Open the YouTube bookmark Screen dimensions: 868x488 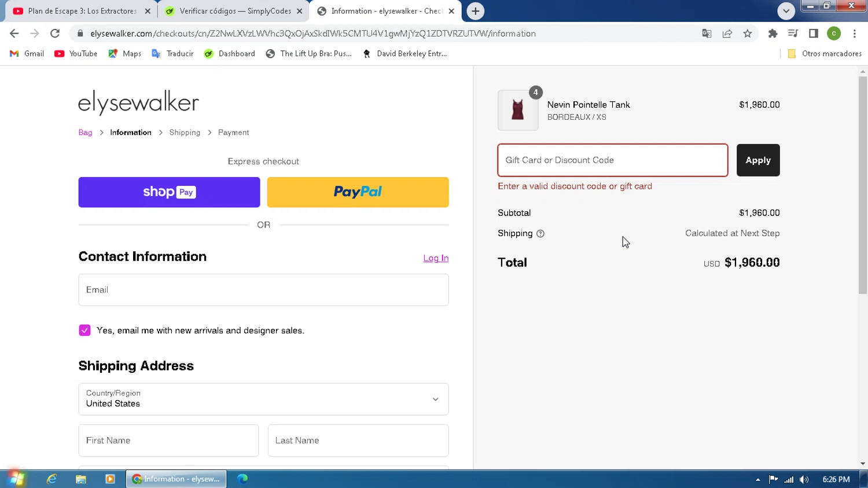(x=76, y=53)
